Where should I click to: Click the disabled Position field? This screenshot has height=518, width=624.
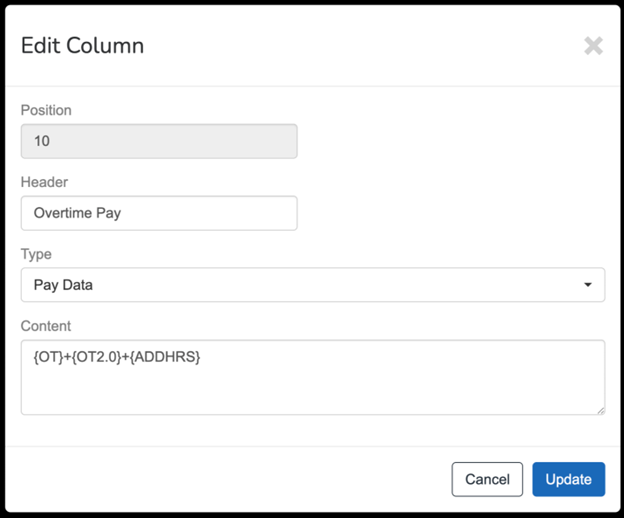click(x=159, y=141)
